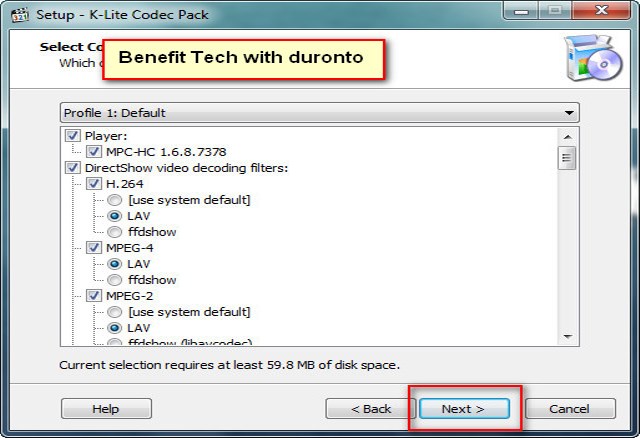The height and width of the screenshot is (438, 640).
Task: Click the component list scroll down arrow
Action: tap(567, 337)
